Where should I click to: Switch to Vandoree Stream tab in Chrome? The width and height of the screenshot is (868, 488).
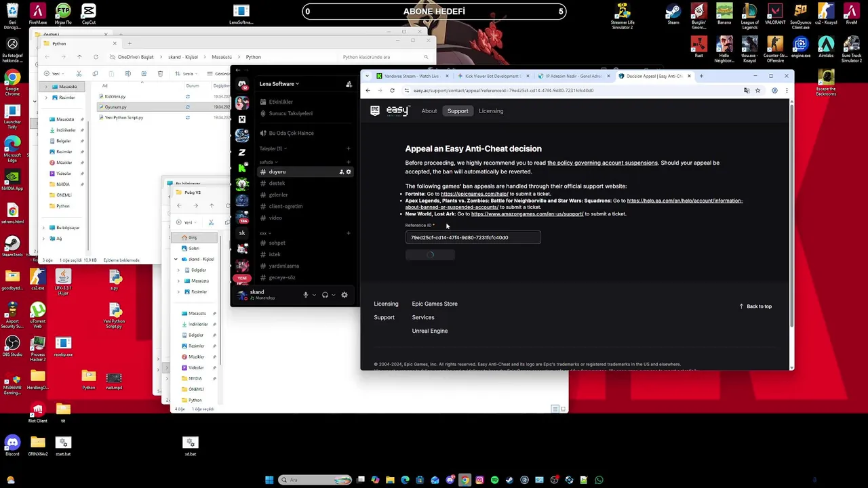[x=412, y=76]
